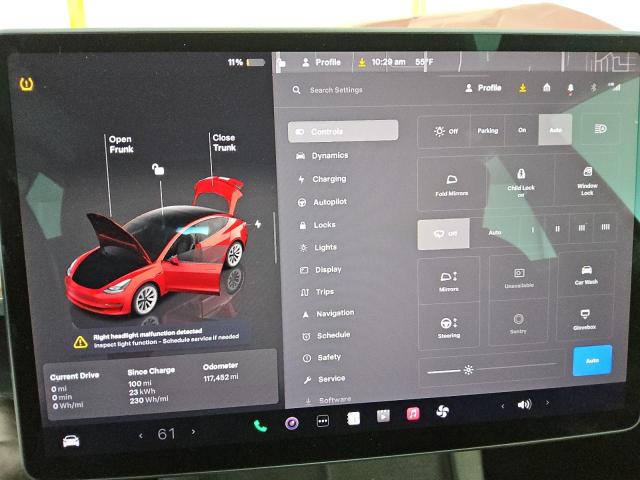The image size is (640, 480).
Task: Select wiper speed IIII
Action: (x=605, y=227)
